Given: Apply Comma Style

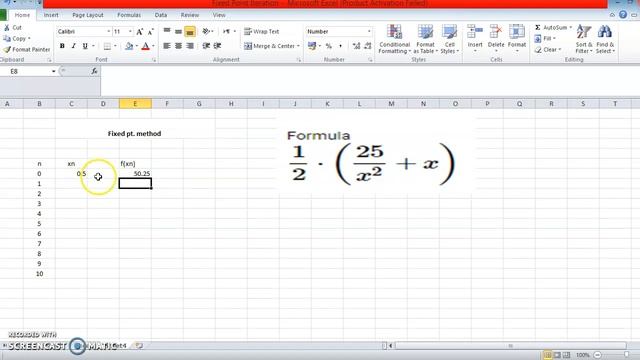Looking at the screenshot, I should click(x=340, y=46).
